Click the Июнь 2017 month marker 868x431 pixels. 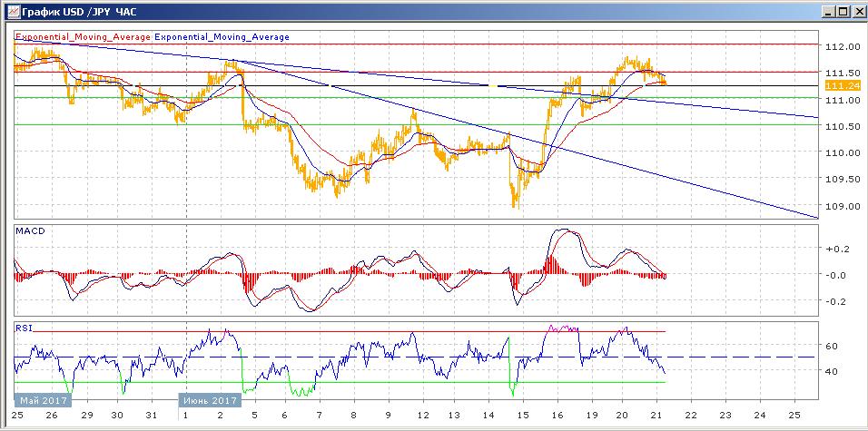[210, 399]
